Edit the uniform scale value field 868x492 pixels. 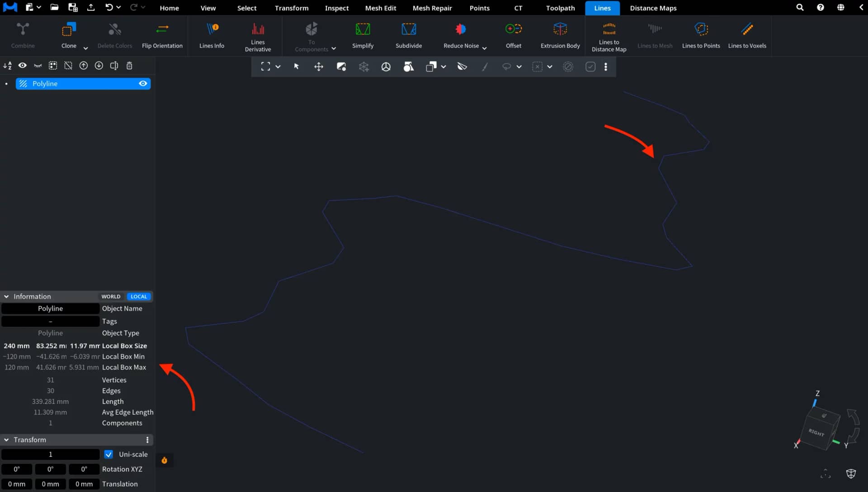click(x=50, y=454)
